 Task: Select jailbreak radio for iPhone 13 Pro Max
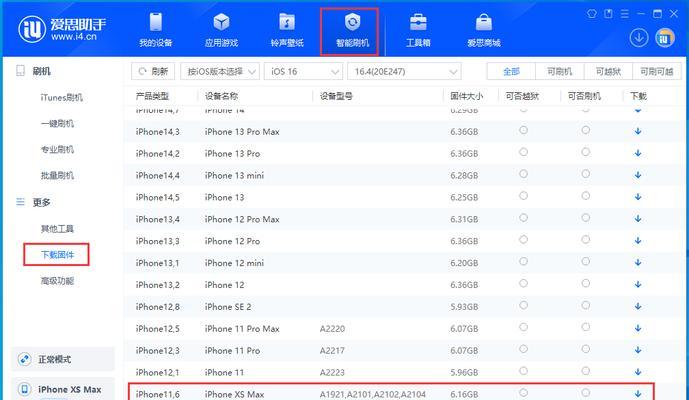(523, 130)
